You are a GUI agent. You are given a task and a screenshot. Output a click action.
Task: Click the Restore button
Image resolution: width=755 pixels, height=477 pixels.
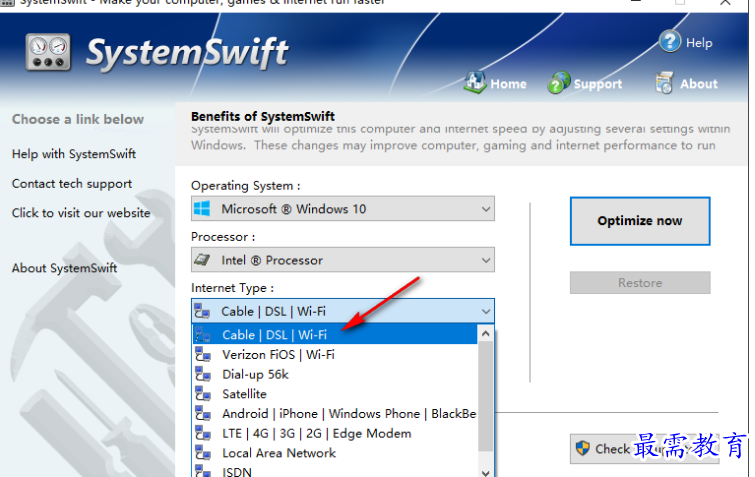(640, 283)
